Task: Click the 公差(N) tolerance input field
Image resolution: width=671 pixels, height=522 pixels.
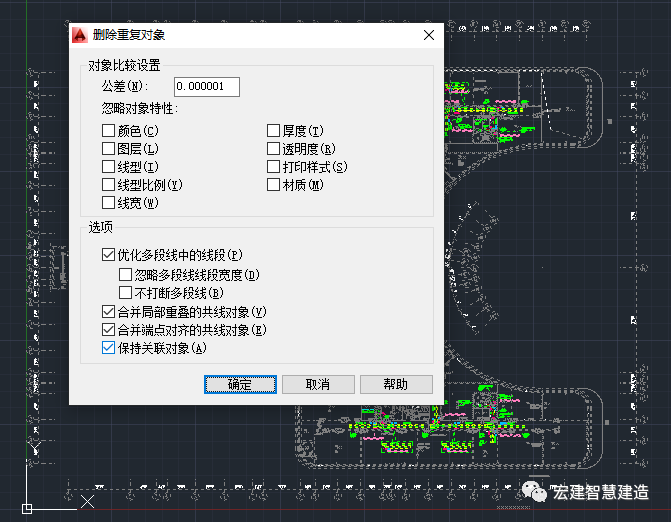Action: [x=207, y=87]
